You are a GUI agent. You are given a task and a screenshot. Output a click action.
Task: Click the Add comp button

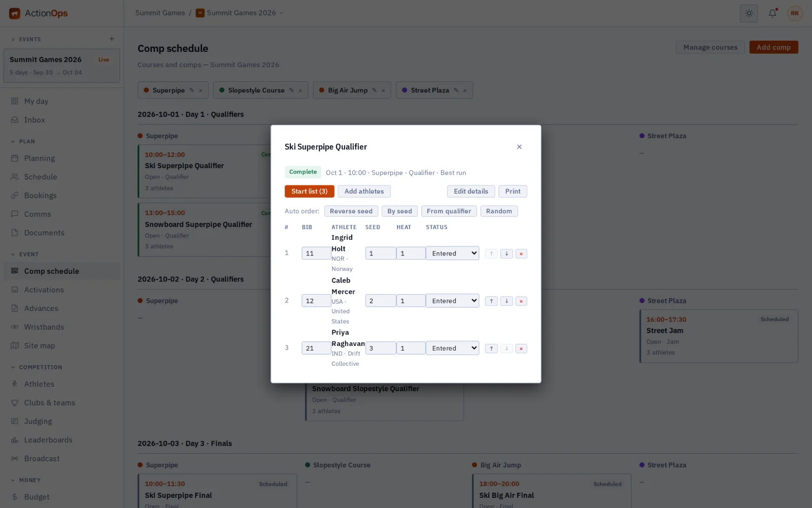[773, 47]
